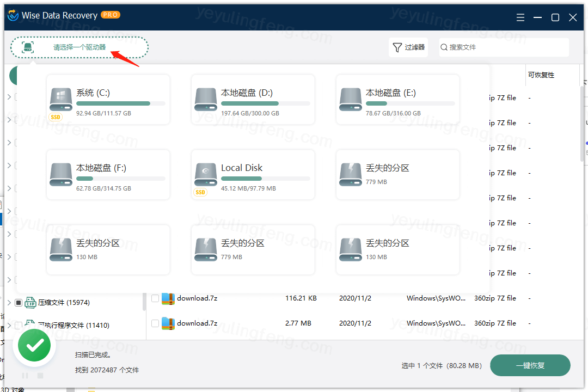Click the selected-file summary 80.28 MB text
Image resolution: width=588 pixels, height=392 pixels.
(x=442, y=365)
